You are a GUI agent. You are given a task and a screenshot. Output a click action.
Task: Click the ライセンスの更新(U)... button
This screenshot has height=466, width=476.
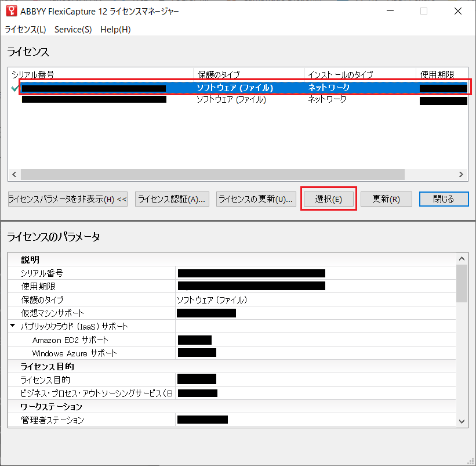tap(256, 199)
